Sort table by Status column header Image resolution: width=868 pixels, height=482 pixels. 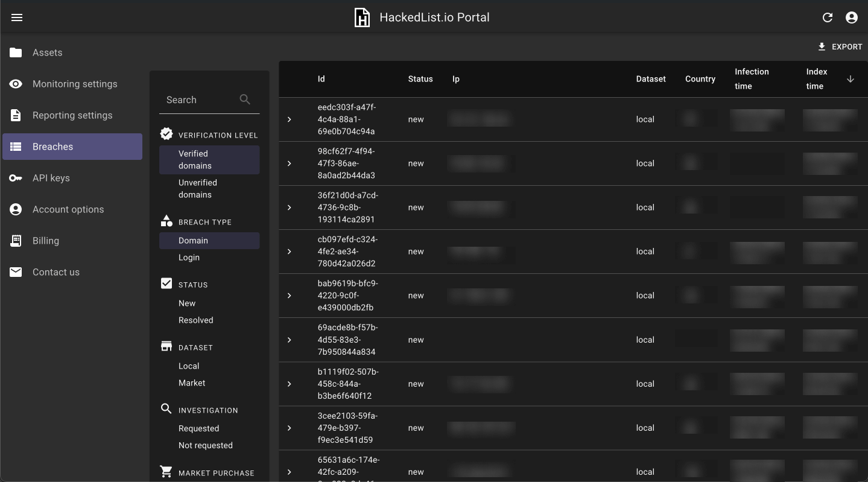point(420,79)
